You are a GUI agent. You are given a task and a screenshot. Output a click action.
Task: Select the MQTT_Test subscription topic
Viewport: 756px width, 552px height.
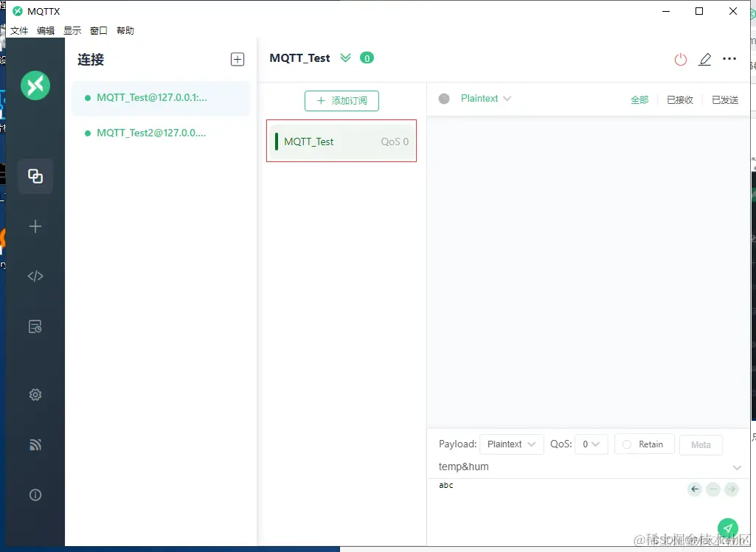click(x=341, y=141)
